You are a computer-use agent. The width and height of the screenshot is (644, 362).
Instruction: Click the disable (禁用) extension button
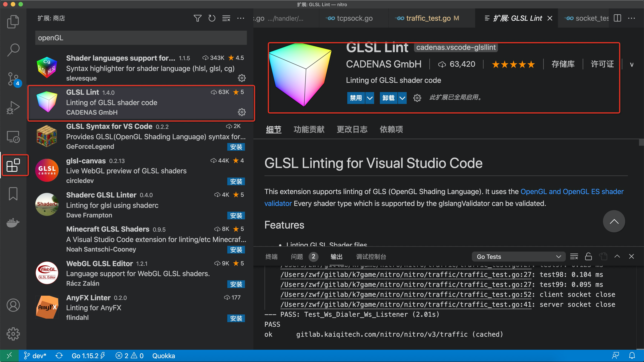coord(356,98)
